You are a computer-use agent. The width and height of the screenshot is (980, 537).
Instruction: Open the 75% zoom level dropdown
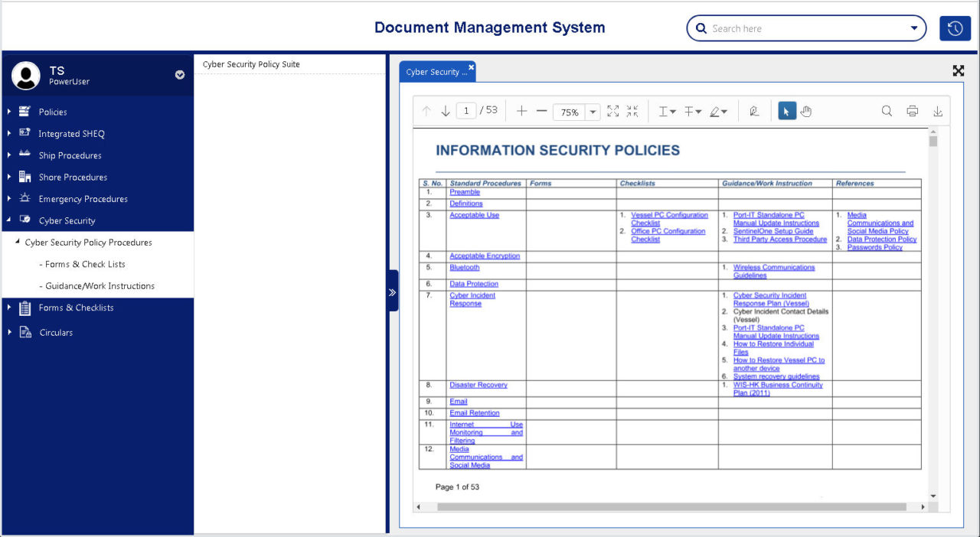pos(591,110)
